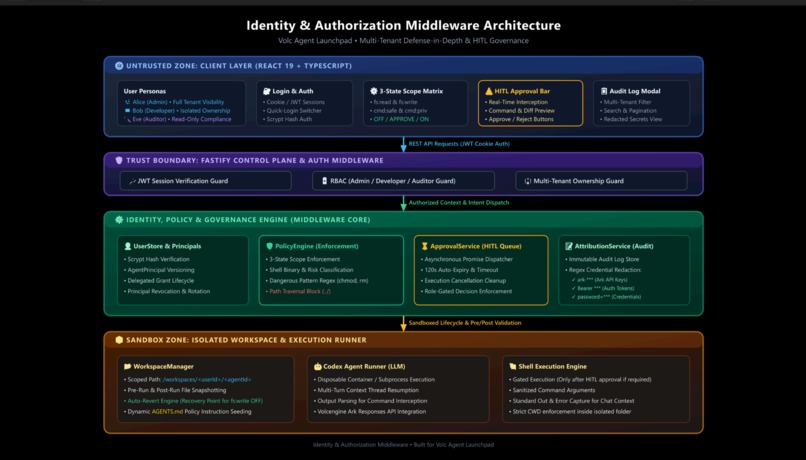Click the 'User Personas' heading
The height and width of the screenshot is (460, 806).
tap(144, 91)
